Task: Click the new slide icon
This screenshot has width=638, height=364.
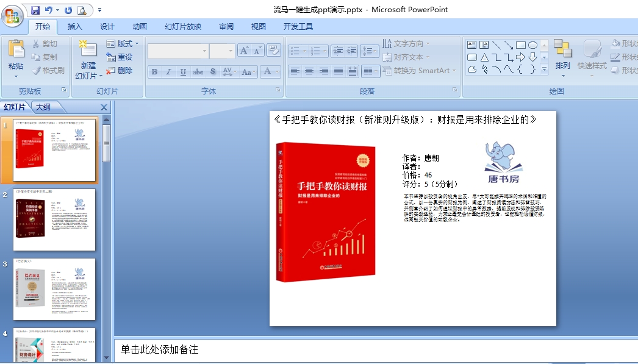Action: click(x=88, y=49)
